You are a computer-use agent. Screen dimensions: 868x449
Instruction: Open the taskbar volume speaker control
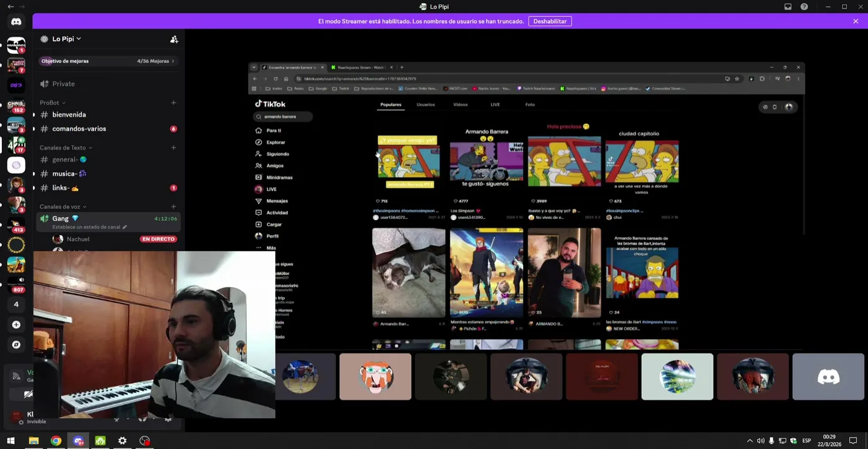(760, 441)
